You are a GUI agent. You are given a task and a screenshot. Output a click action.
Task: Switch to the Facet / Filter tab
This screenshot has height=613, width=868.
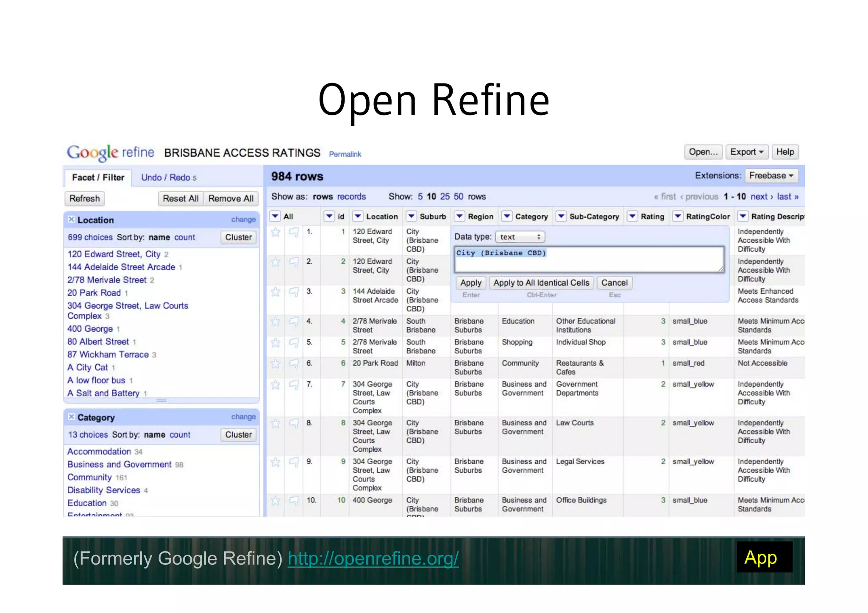pyautogui.click(x=98, y=178)
